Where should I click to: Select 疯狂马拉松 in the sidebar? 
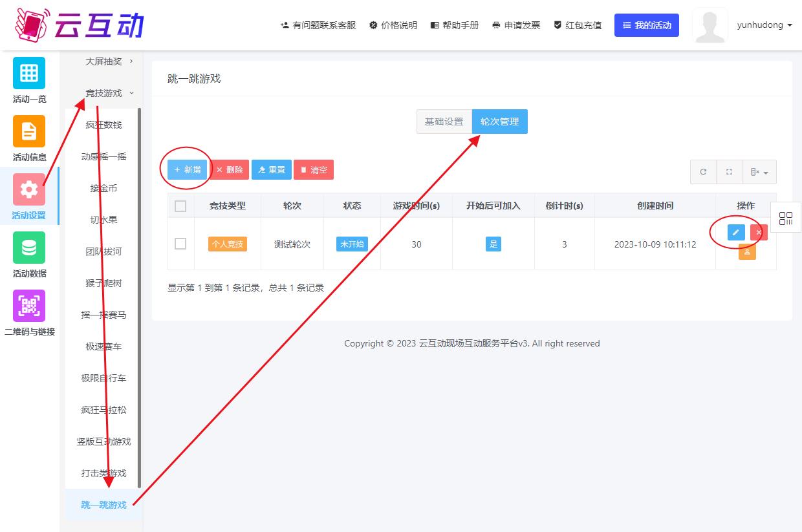pyautogui.click(x=103, y=410)
